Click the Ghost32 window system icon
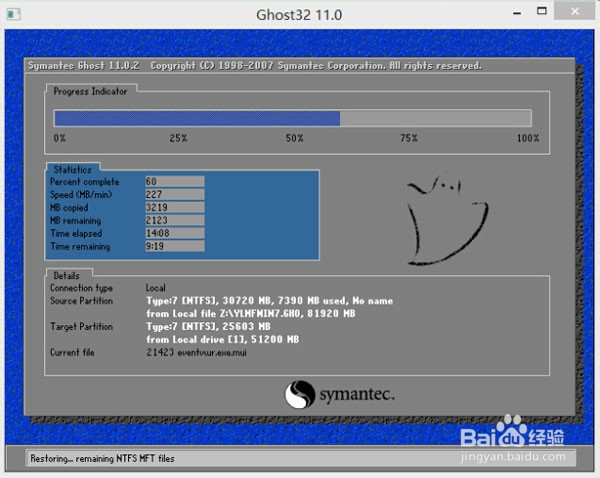 click(13, 15)
